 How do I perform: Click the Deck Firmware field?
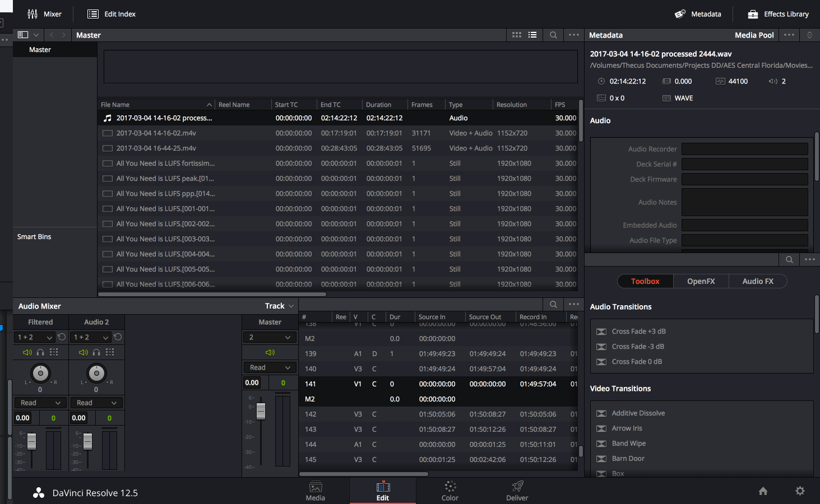point(744,179)
